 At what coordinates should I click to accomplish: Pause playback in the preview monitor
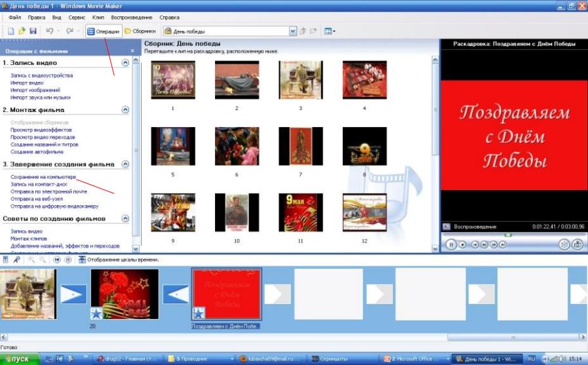coord(451,244)
